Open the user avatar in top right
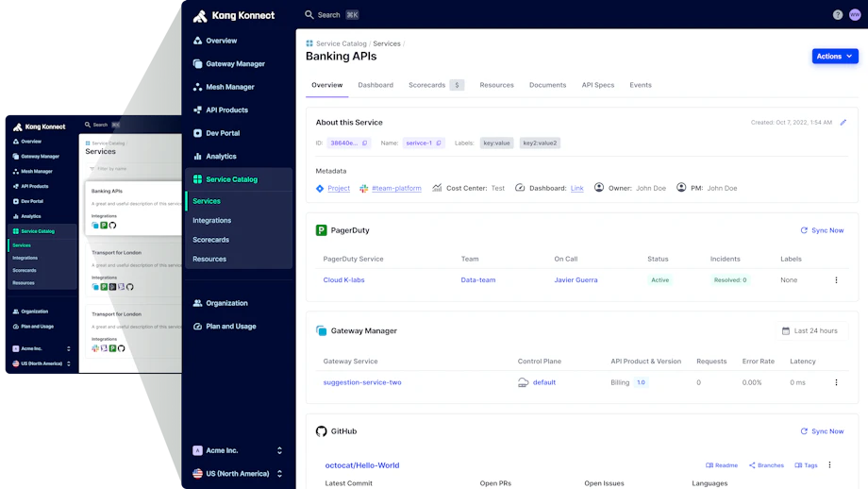Image resolution: width=868 pixels, height=489 pixels. coord(855,15)
